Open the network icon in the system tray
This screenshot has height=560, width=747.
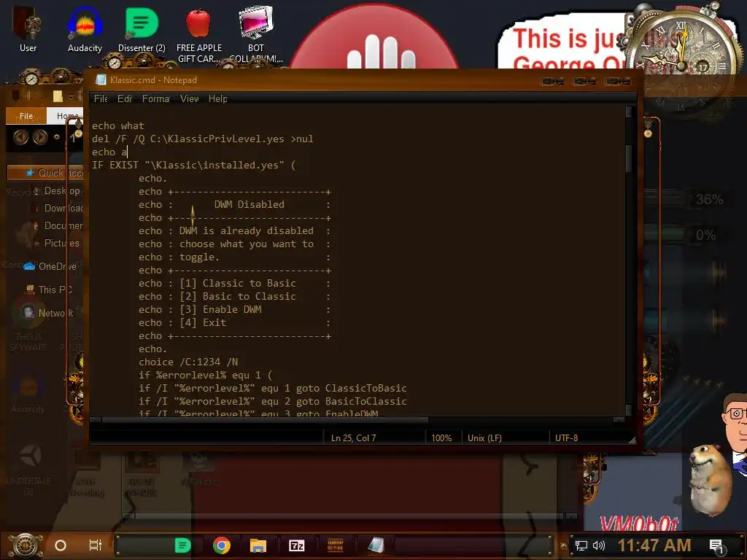click(x=581, y=545)
